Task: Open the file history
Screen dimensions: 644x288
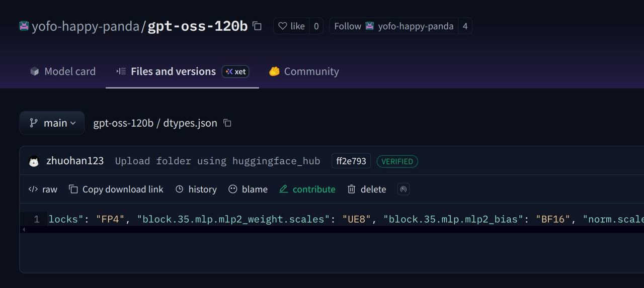Action: [196, 189]
